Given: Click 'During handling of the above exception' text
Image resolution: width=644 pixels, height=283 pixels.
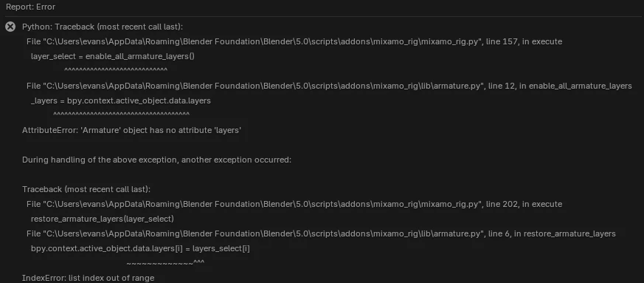Looking at the screenshot, I should pyautogui.click(x=156, y=160).
